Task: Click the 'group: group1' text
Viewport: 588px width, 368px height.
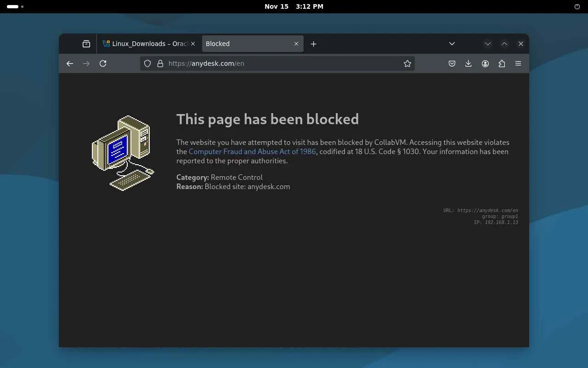Action: [500, 216]
